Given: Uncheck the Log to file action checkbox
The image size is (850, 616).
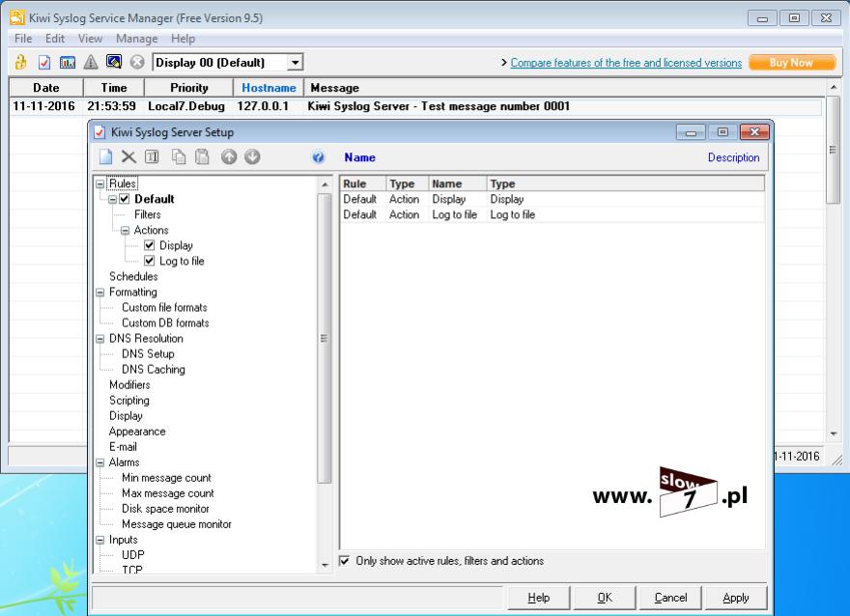Looking at the screenshot, I should [149, 261].
